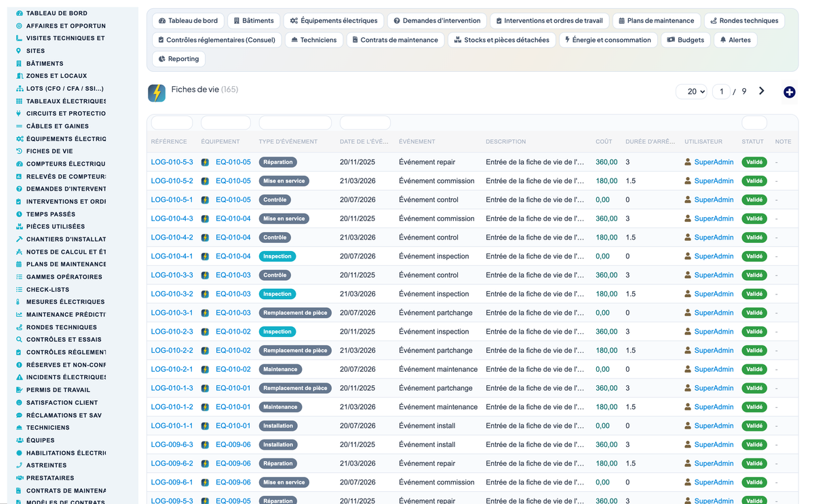Screen dimensions: 814x504
Task: Click the current page number field
Action: [721, 92]
